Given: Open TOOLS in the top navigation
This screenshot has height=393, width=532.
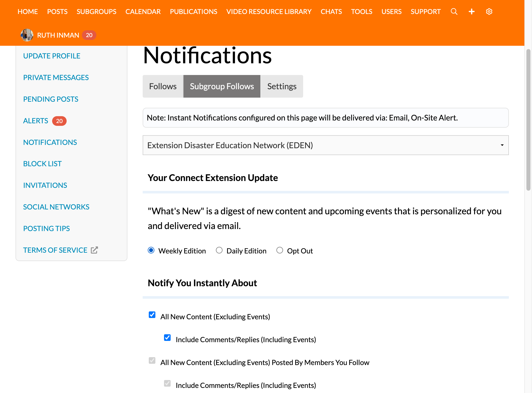Looking at the screenshot, I should coord(362,12).
